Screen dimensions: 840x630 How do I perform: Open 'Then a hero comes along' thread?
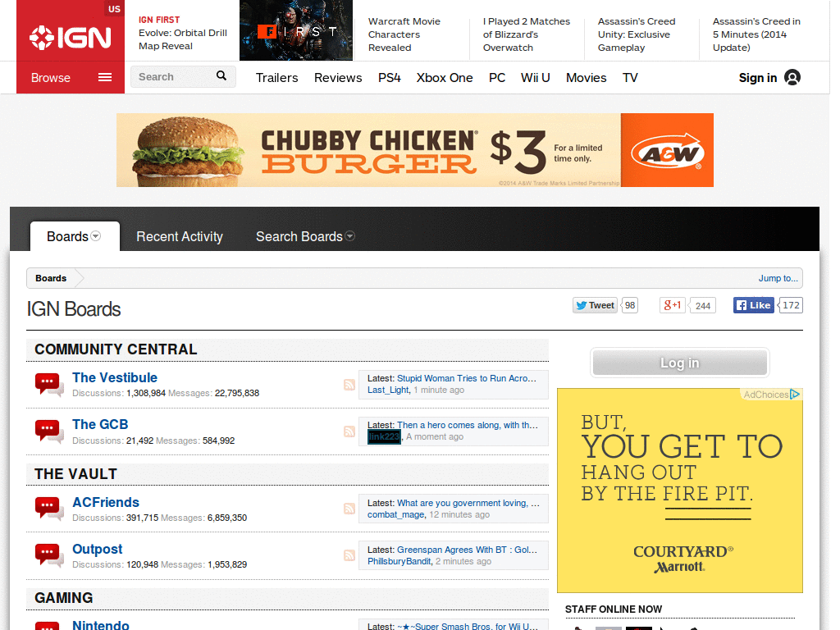(468, 425)
